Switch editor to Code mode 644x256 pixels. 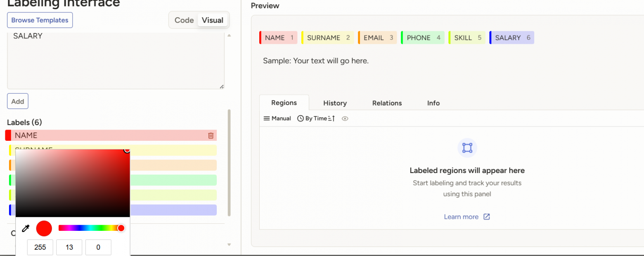pyautogui.click(x=184, y=20)
